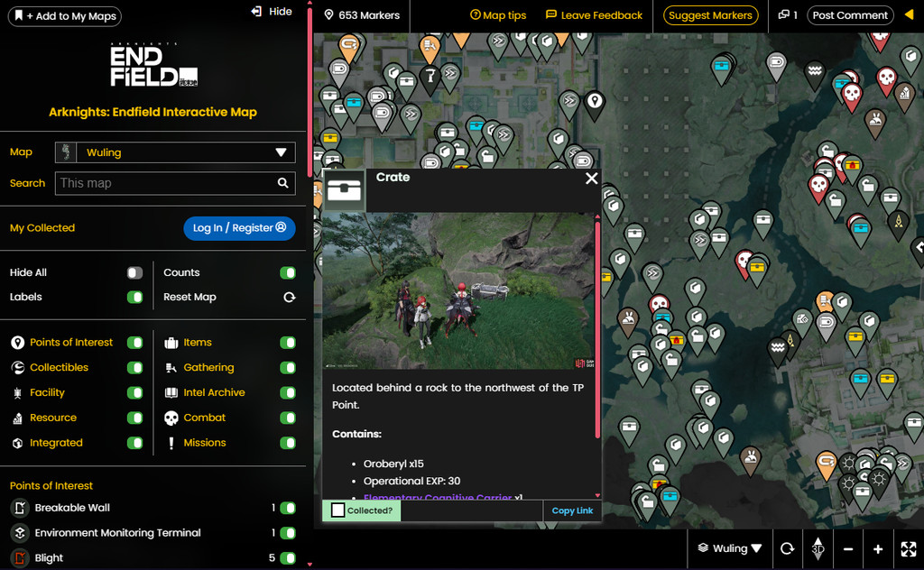Toggle the Counts switch

coord(288,272)
